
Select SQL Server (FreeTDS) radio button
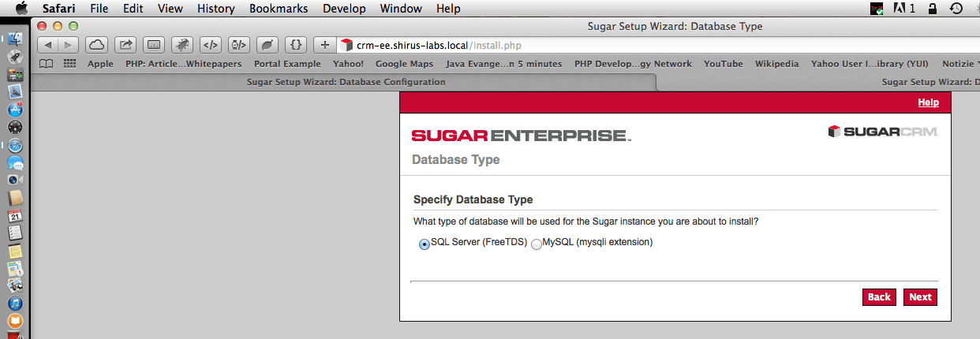click(x=425, y=244)
